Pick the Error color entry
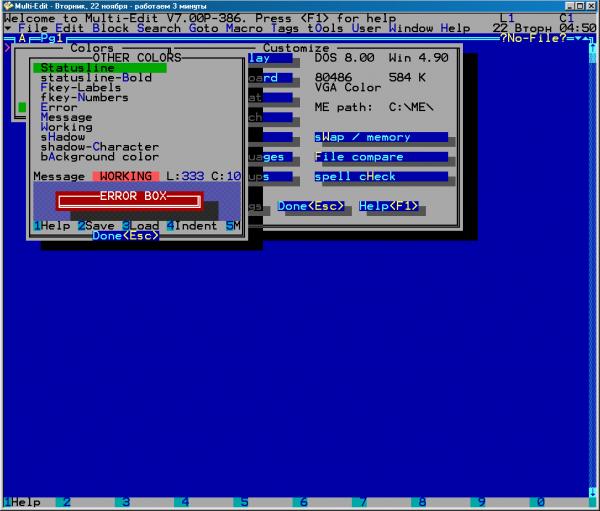600x511 pixels. [59, 108]
